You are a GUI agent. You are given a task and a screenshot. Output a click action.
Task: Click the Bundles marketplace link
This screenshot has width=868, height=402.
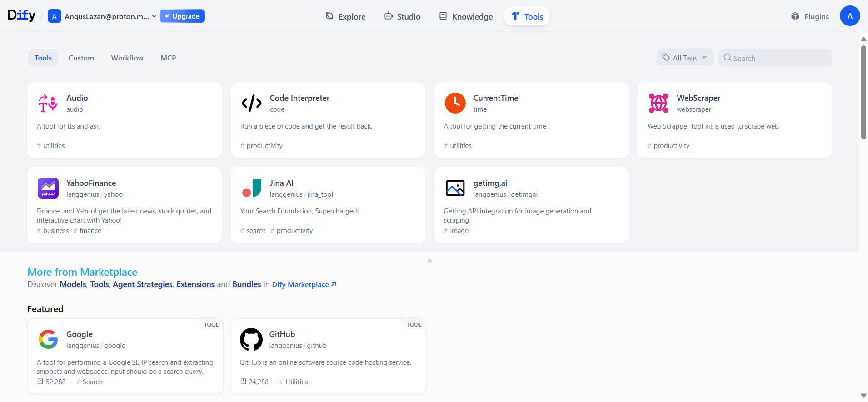[247, 284]
